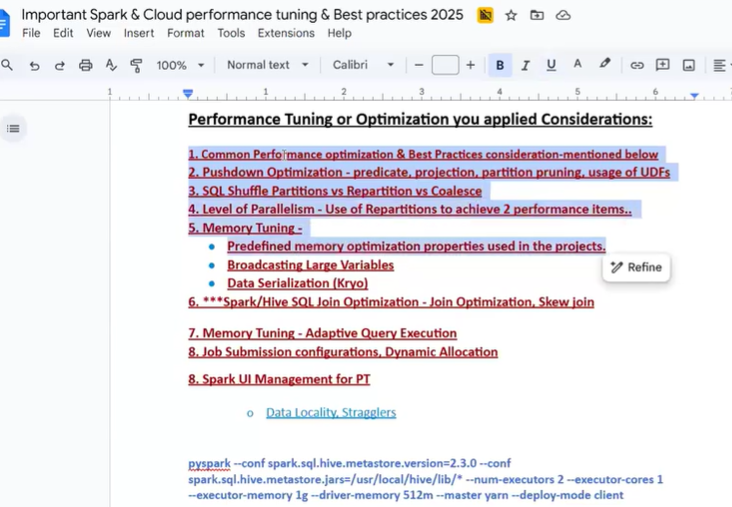Open the Edit menu
Viewport: 732px width, 507px height.
[x=63, y=33]
